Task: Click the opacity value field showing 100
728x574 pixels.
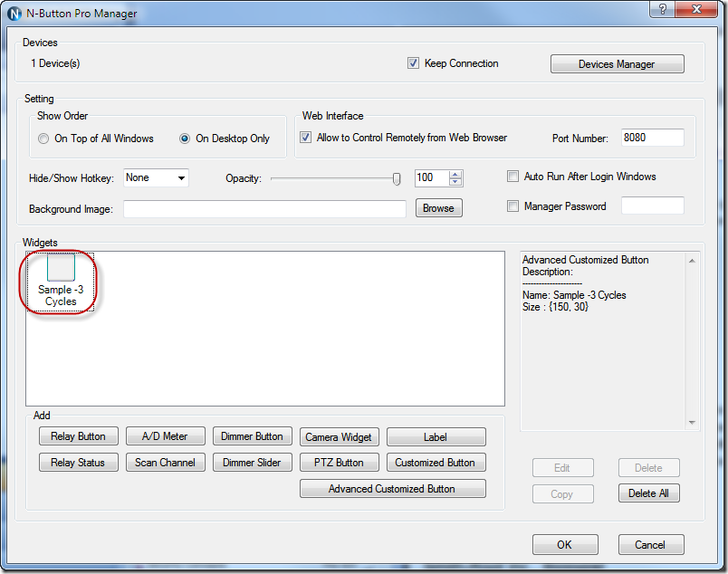Action: 432,177
